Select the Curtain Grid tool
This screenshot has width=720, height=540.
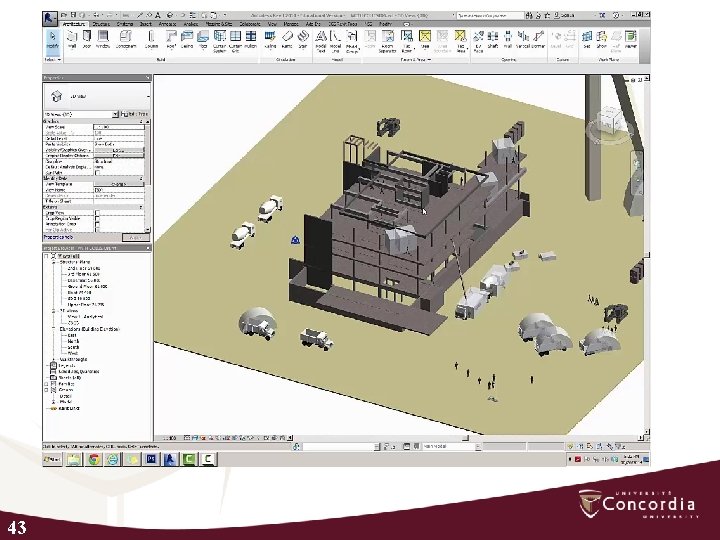tap(235, 41)
